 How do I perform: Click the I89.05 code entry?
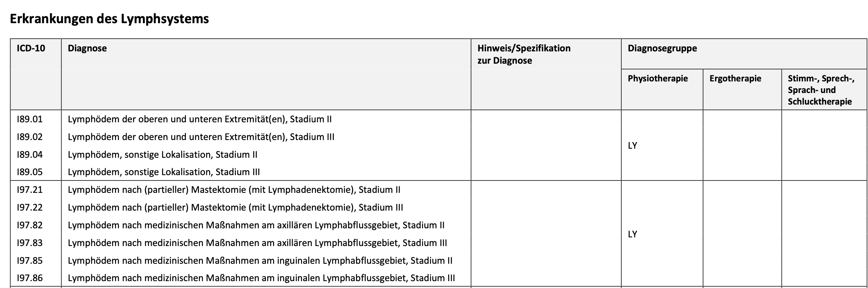30,172
